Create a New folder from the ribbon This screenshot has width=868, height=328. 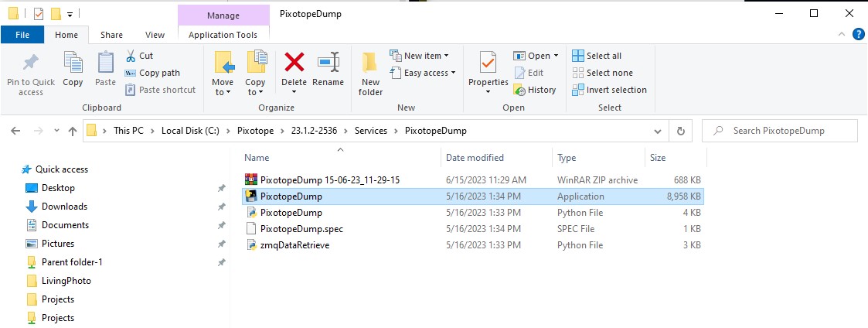pos(370,72)
